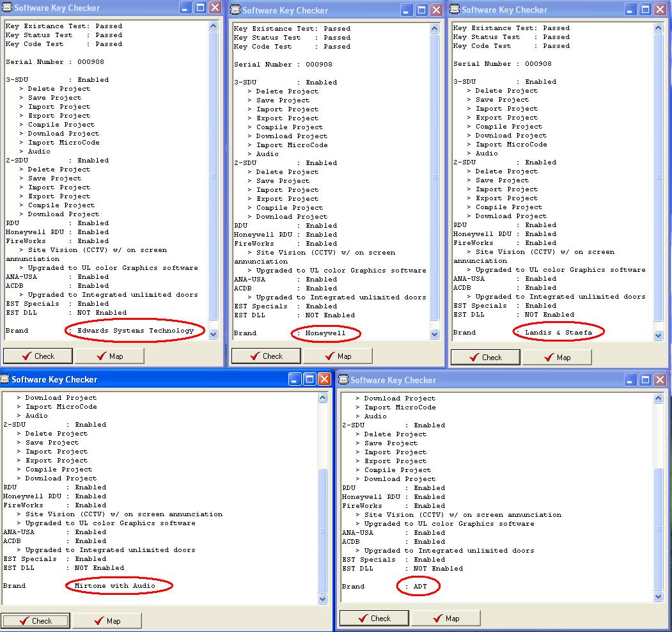Open the title bar app icon of the Mirtone with Audio window

click(x=4, y=379)
